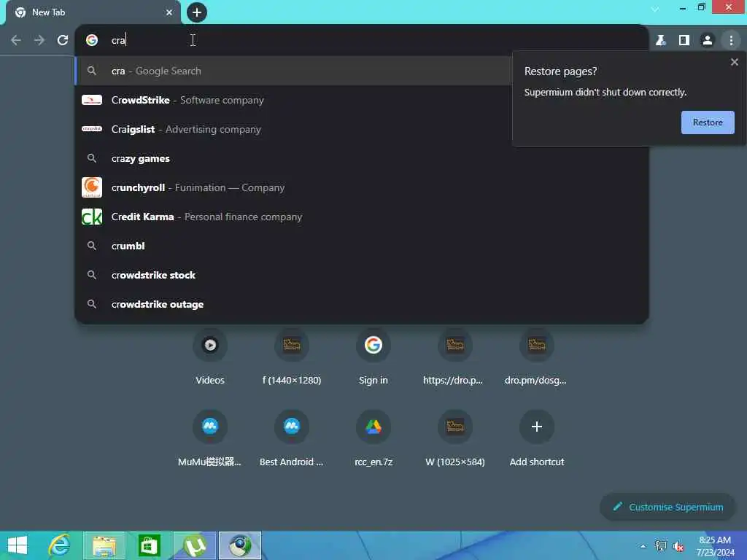Select 'cra - Google Search' suggestion
The width and height of the screenshot is (747, 560).
tap(293, 71)
